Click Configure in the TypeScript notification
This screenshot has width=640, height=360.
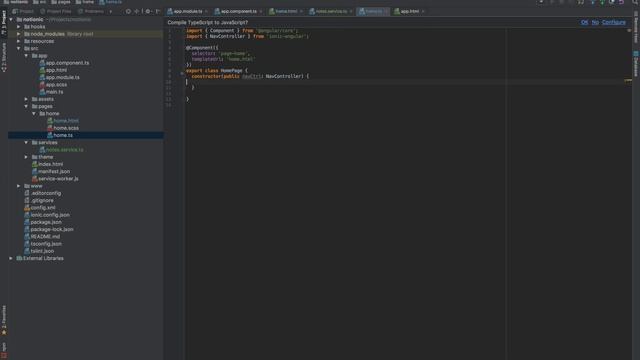[x=613, y=22]
